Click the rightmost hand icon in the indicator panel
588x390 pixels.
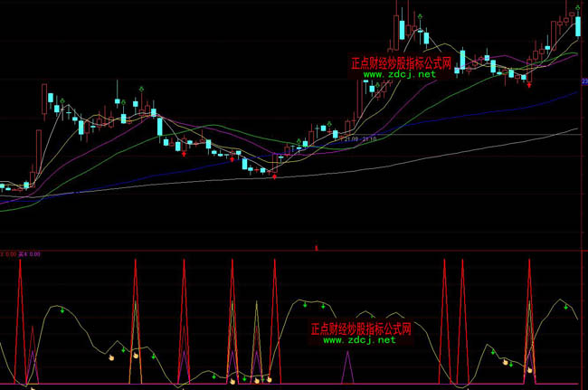click(x=527, y=368)
